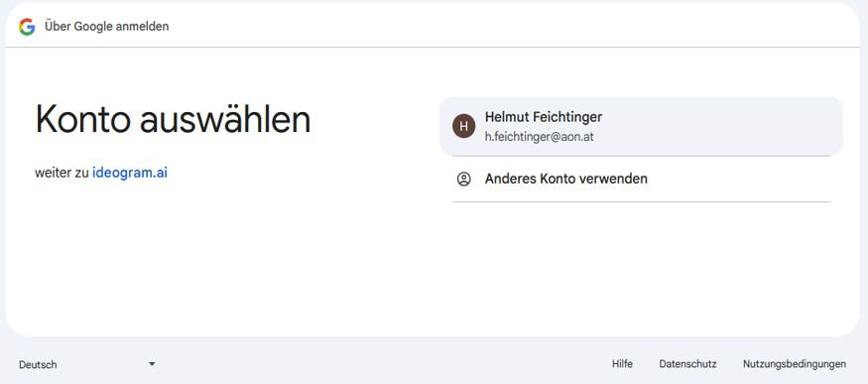Click the empty white area below the account list
The image size is (868, 384).
[641, 266]
